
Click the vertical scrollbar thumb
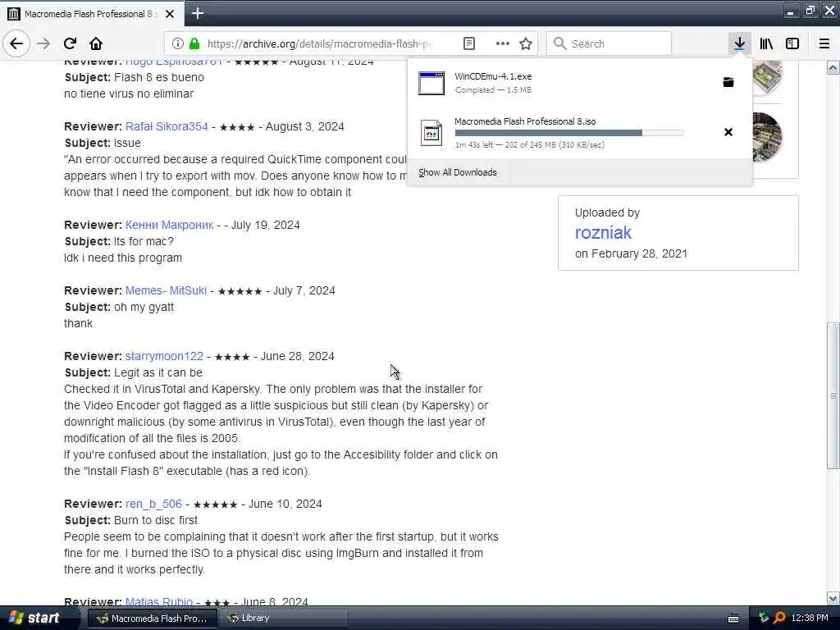point(833,395)
